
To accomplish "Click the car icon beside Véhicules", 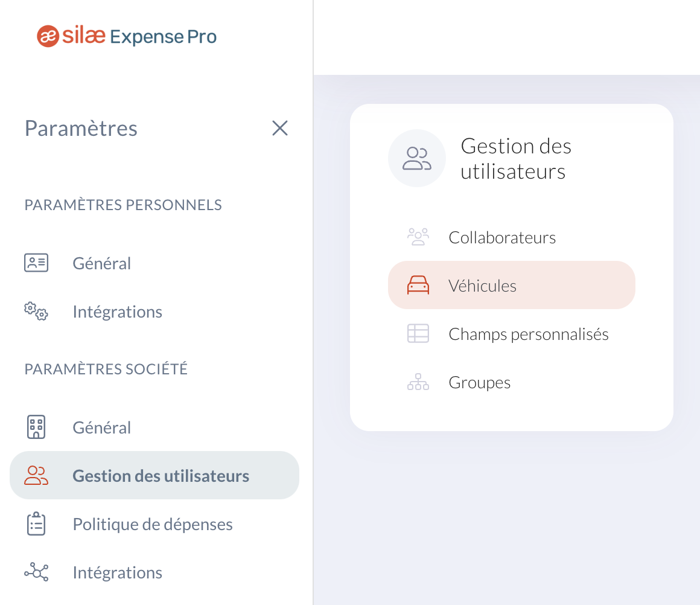I will [418, 285].
